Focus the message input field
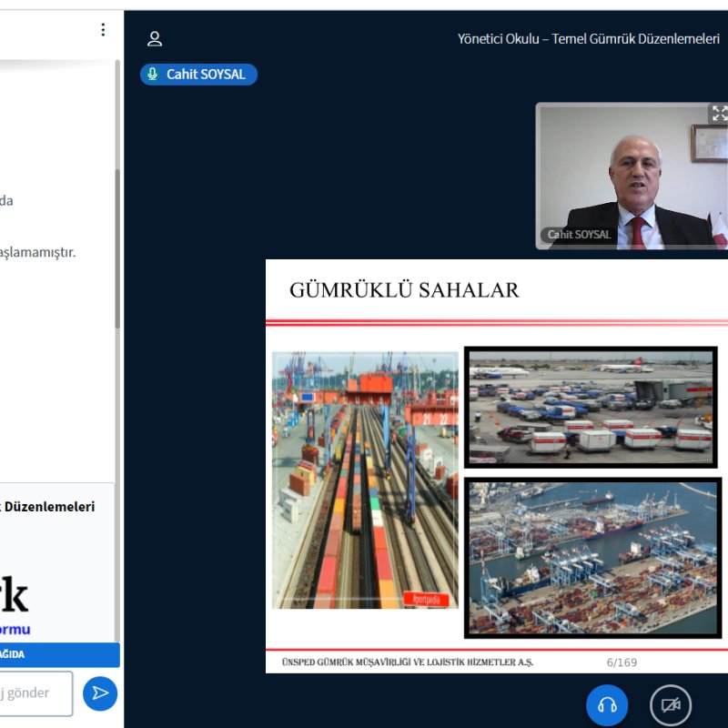This screenshot has height=728, width=728. coord(36,693)
